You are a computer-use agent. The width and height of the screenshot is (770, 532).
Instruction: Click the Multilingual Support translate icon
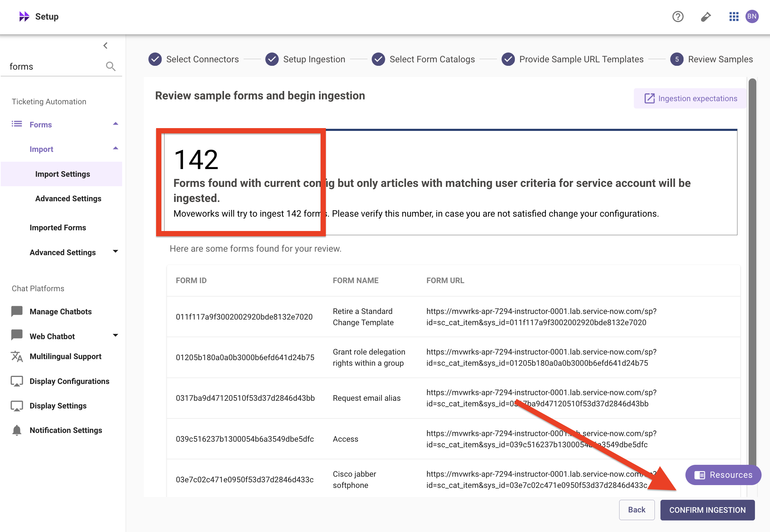point(17,356)
